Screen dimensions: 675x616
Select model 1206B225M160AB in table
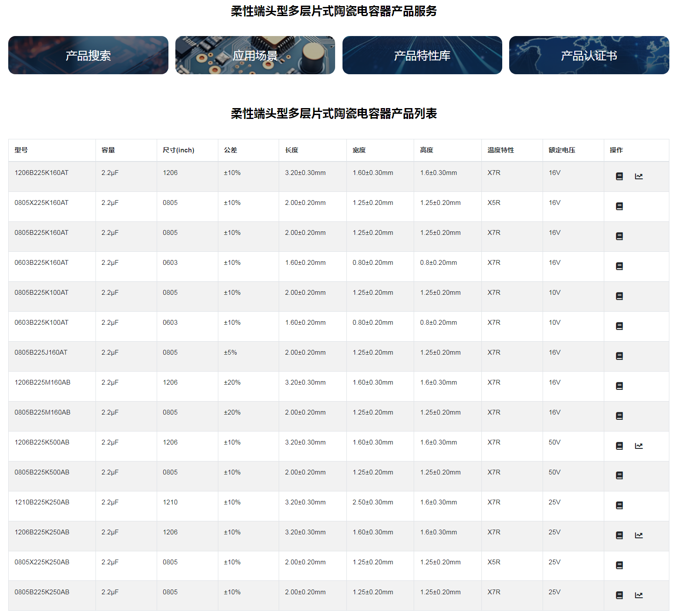(42, 382)
